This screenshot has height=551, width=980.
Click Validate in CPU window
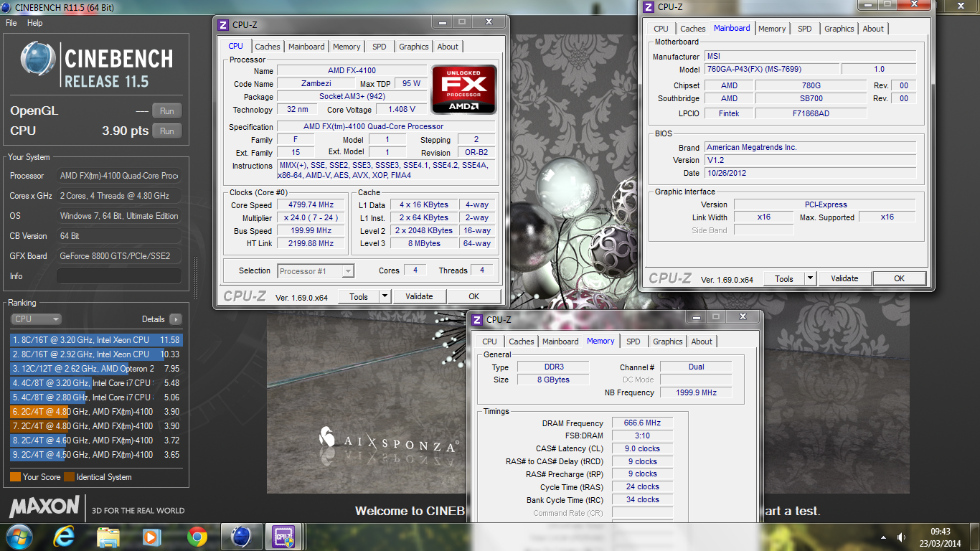coord(419,296)
